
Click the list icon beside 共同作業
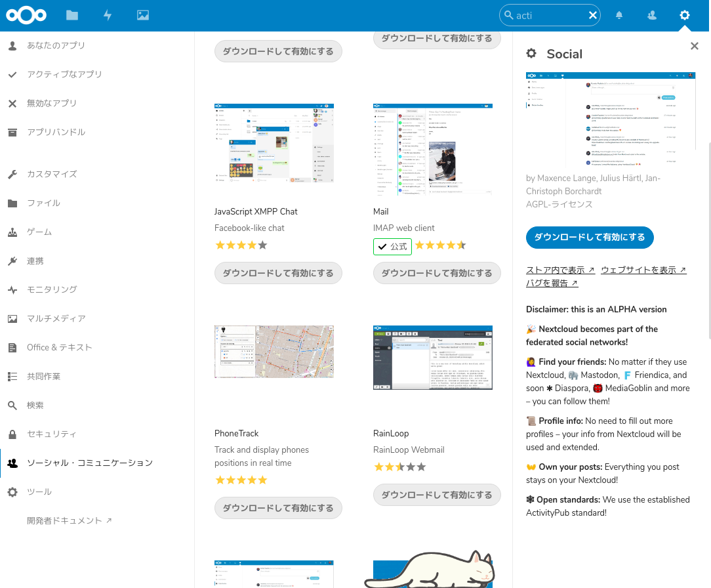click(12, 377)
